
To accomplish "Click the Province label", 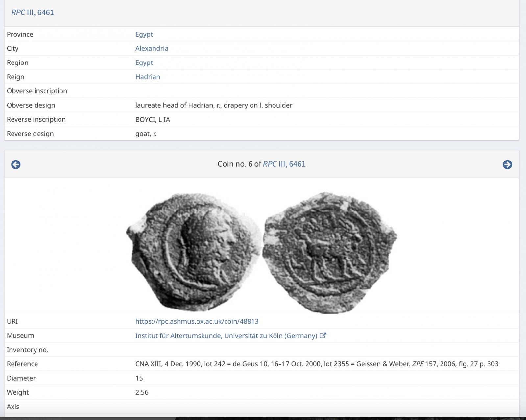I will 20,34.
